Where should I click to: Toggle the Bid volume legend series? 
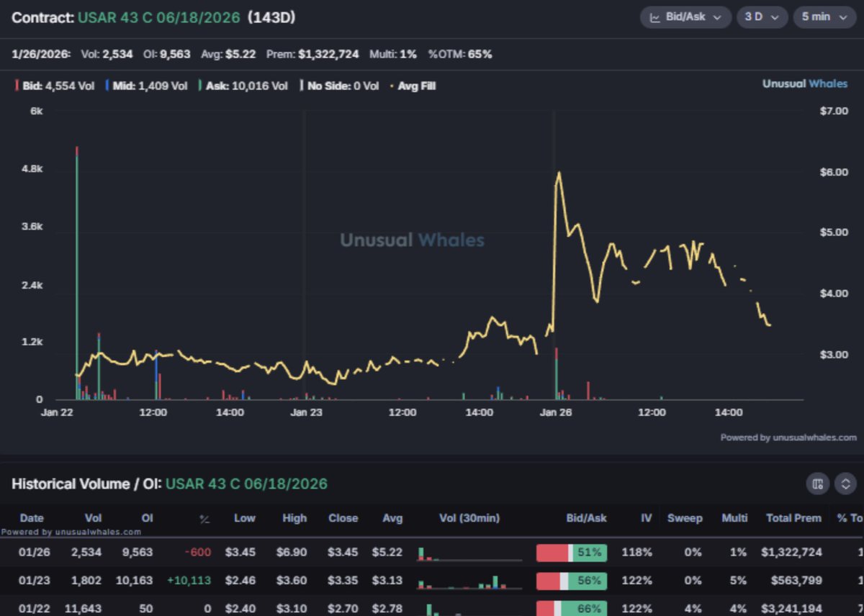coord(54,86)
